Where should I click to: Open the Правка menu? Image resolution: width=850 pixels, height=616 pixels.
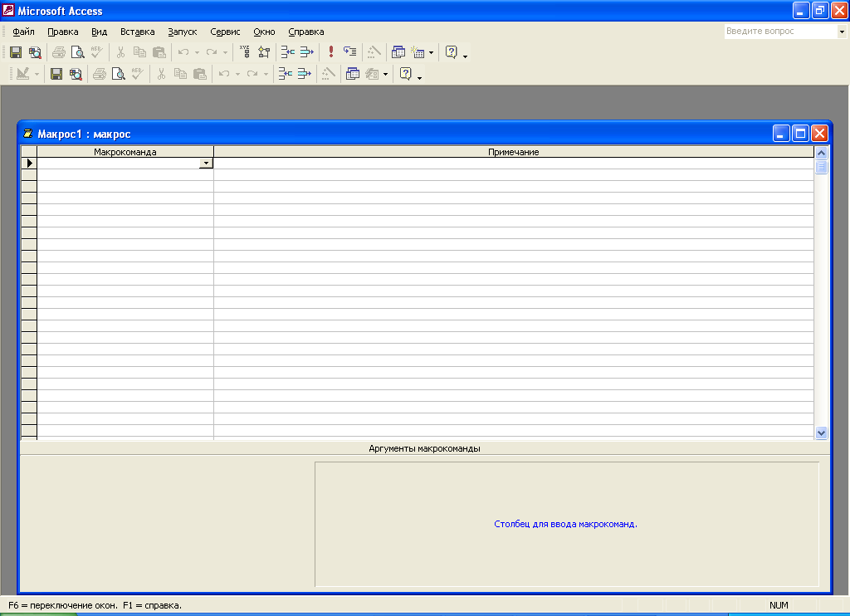click(x=63, y=32)
